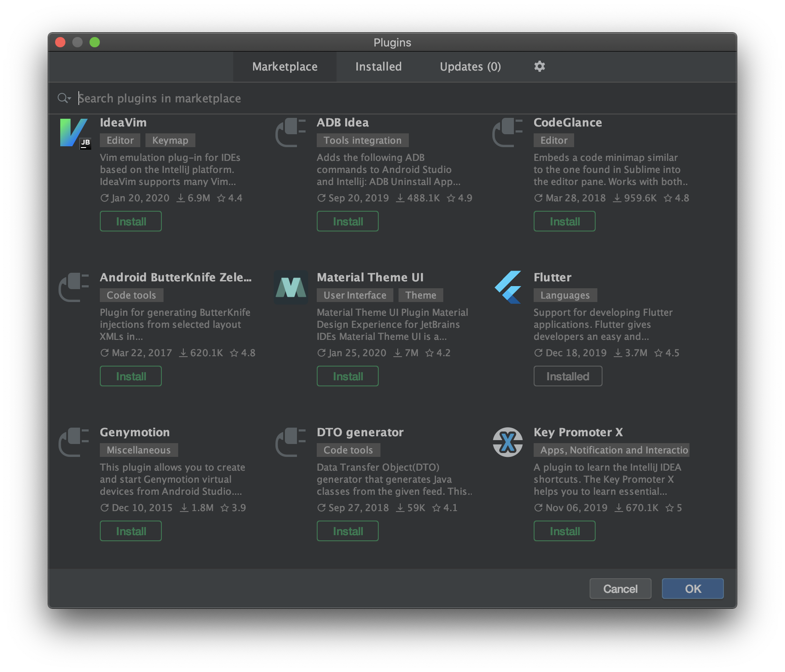Install Android ButterKnife Zelezny plugin
The image size is (785, 672).
[131, 376]
